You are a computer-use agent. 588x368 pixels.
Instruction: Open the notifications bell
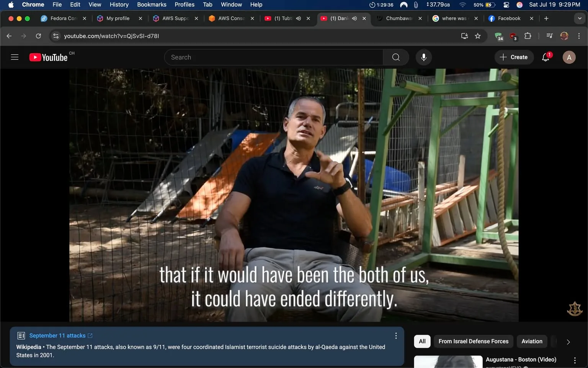click(545, 57)
